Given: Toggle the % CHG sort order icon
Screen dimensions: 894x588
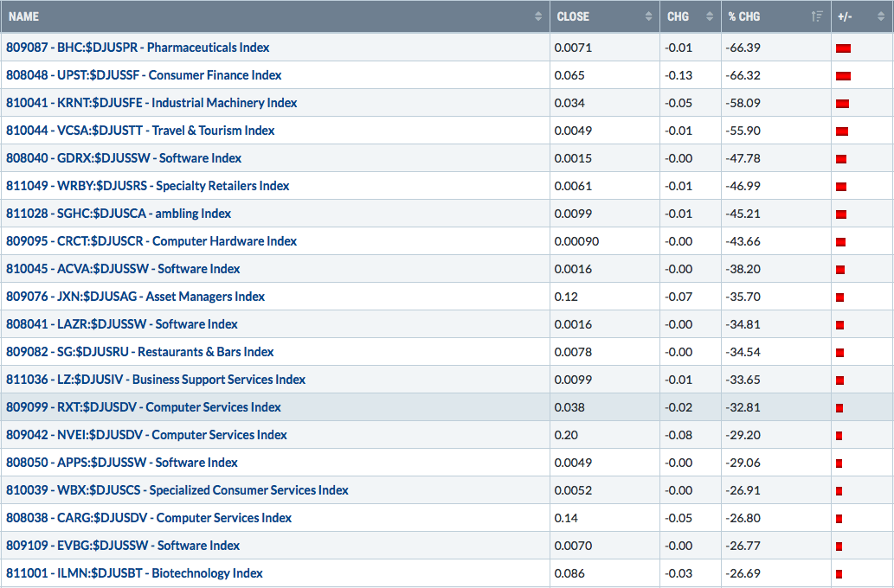Looking at the screenshot, I should (x=817, y=16).
